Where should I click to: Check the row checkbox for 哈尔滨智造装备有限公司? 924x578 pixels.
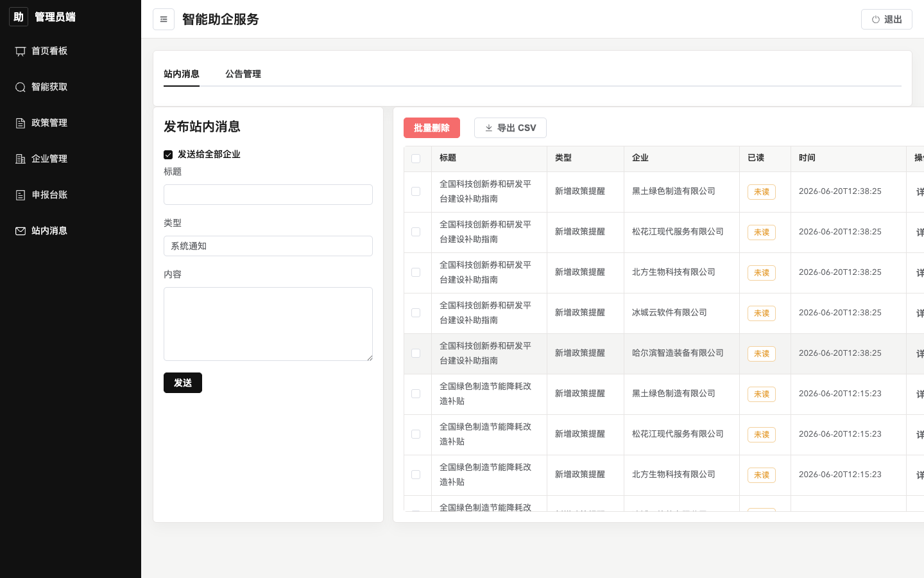[x=416, y=353]
